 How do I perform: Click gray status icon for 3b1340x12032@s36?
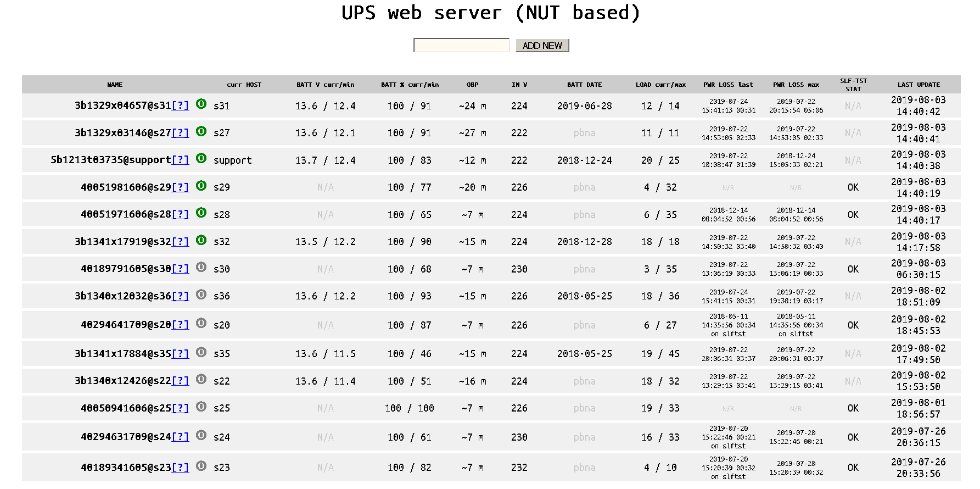click(201, 294)
